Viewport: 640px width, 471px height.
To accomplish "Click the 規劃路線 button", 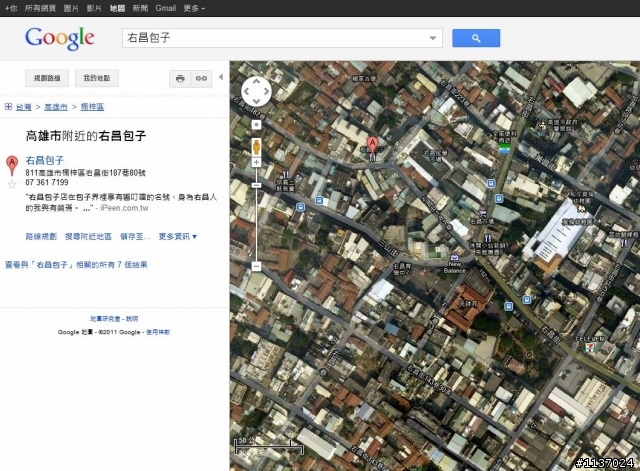I will [x=47, y=78].
